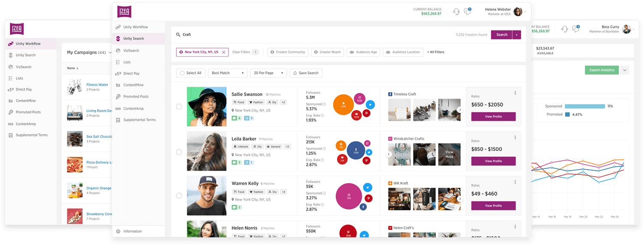This screenshot has height=246, width=644.
Task: Click the blue list badge for Leila Barker
Action: (249, 162)
